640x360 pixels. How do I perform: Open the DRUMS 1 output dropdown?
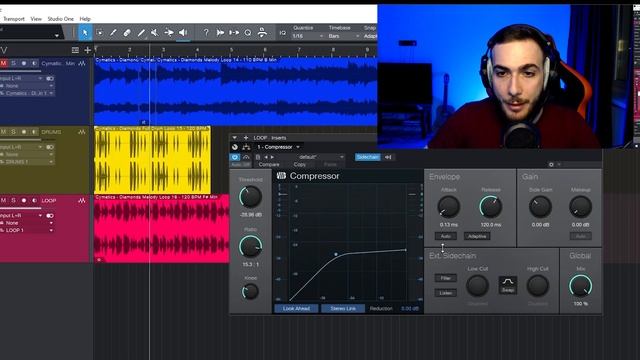27,162
